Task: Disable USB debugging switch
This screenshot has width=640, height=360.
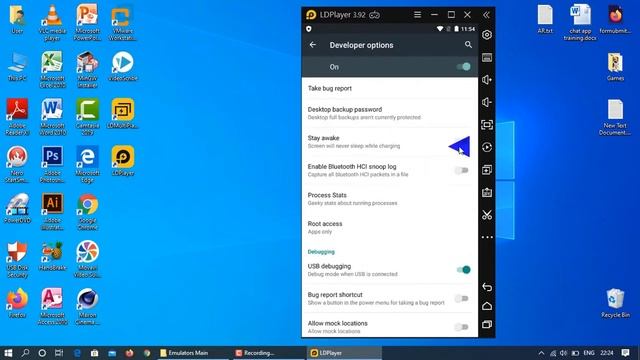Action: pos(464,270)
